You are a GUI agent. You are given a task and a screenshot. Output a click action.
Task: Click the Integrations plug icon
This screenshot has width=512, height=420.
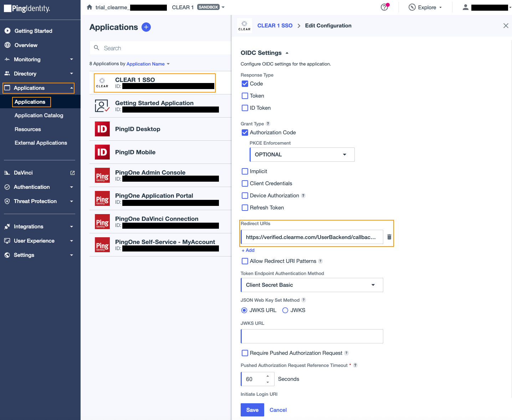pos(7,227)
